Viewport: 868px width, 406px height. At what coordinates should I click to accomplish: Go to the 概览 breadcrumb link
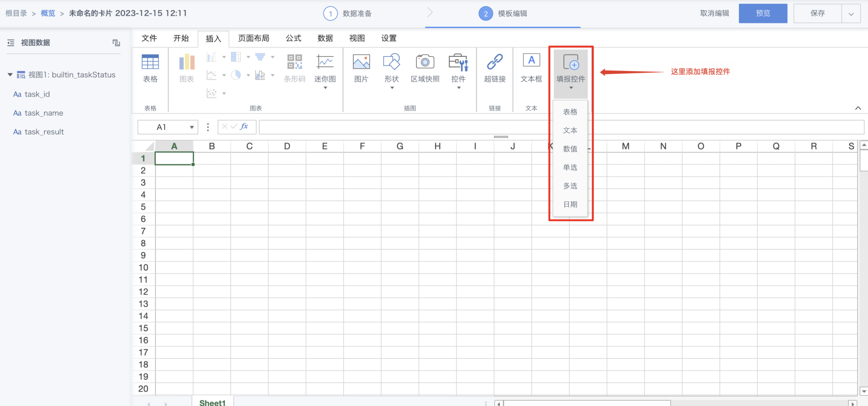48,14
